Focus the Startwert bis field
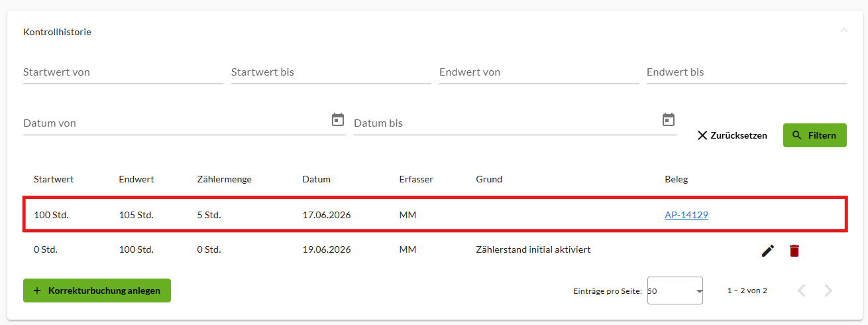The width and height of the screenshot is (868, 325). [331, 72]
